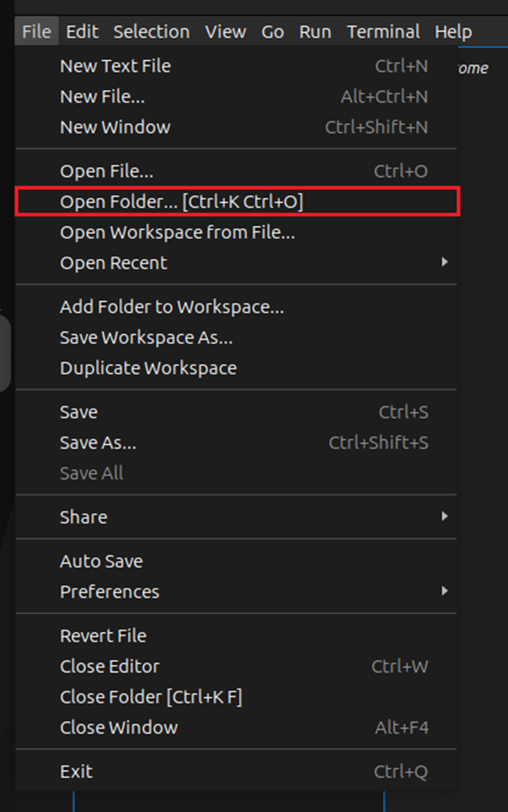
Task: Click the View menu
Action: pyautogui.click(x=225, y=32)
